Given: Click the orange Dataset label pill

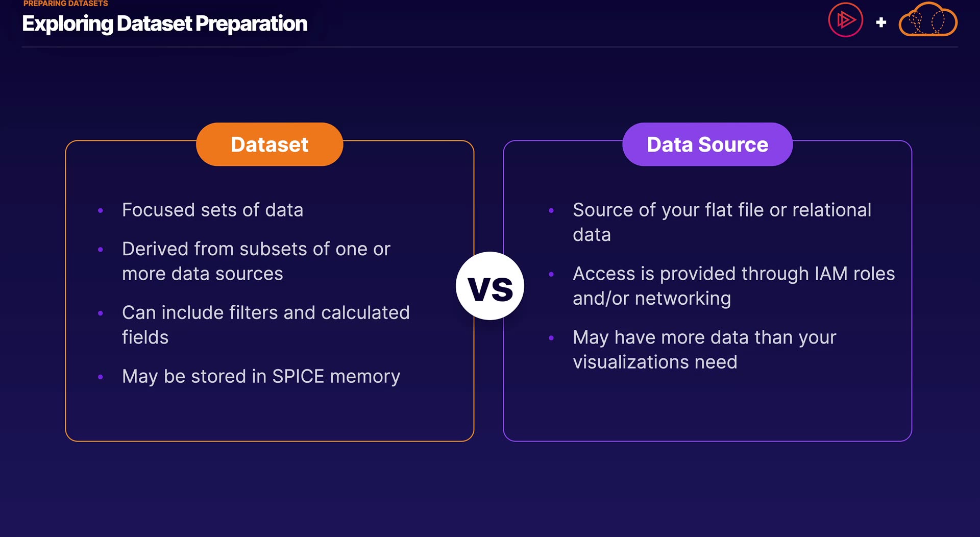Looking at the screenshot, I should [x=269, y=144].
